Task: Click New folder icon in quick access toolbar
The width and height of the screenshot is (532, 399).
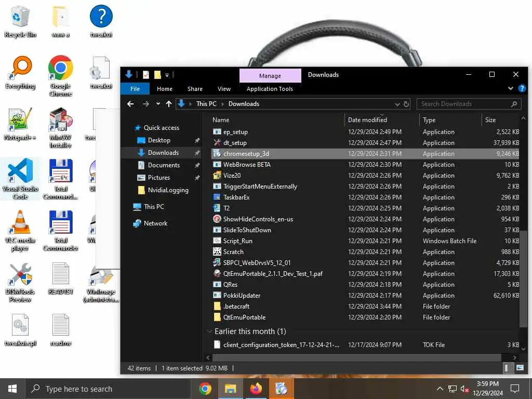Action: [157, 75]
